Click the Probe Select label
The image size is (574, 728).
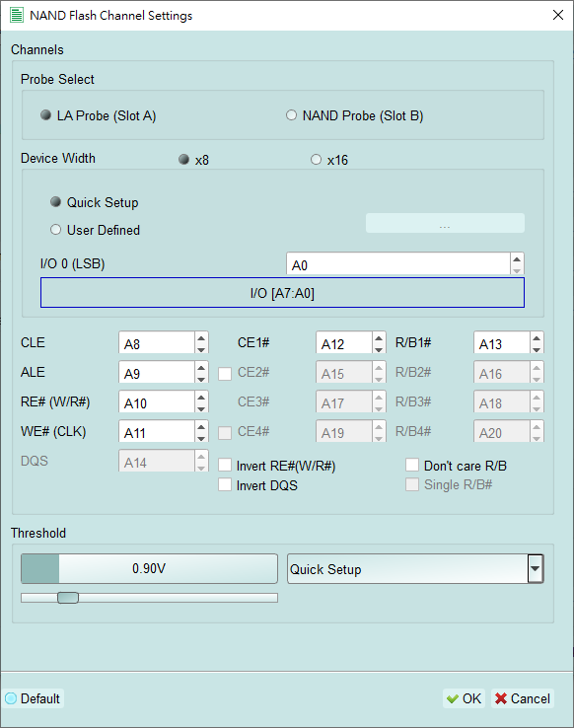(x=57, y=79)
